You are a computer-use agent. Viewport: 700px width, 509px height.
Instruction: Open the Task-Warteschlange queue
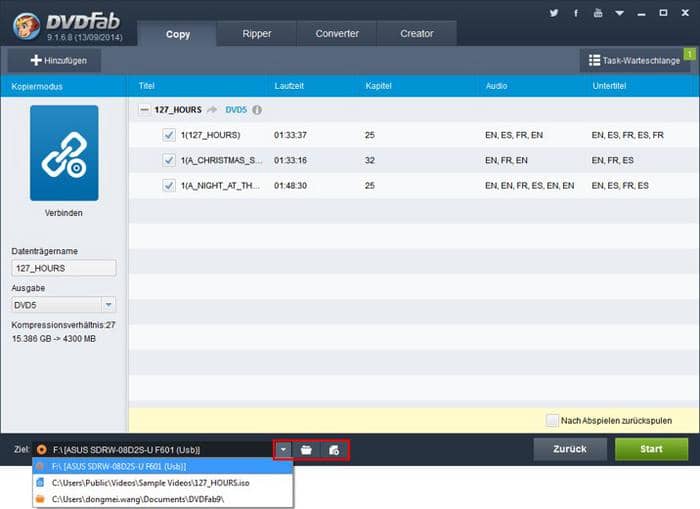coord(635,60)
